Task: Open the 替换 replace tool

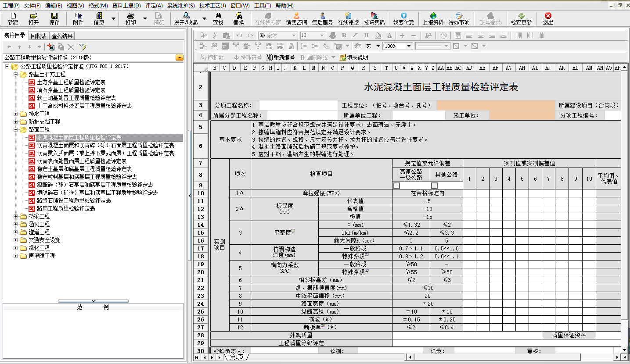Action: (x=239, y=19)
